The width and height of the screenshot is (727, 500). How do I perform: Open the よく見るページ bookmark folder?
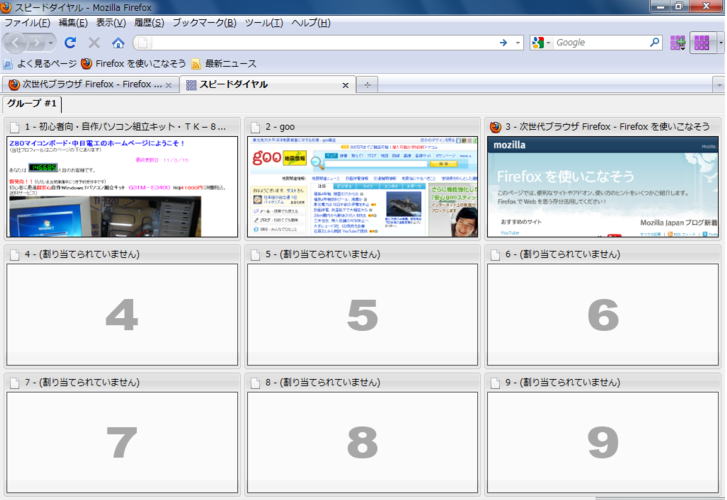coord(40,64)
